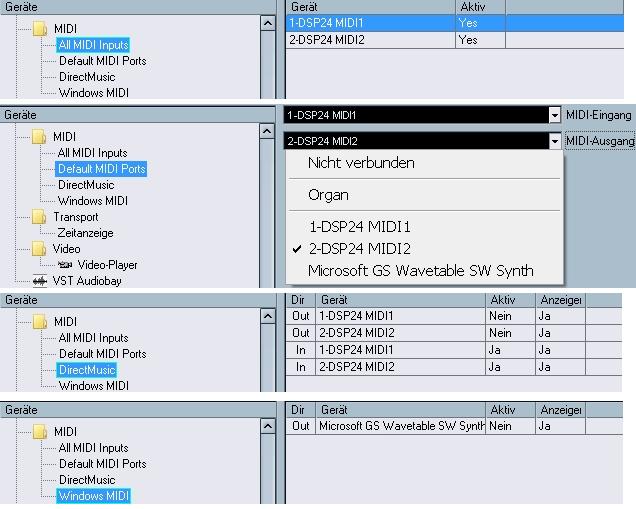The width and height of the screenshot is (636, 509).
Task: Click scroll-up arrow in panel with DirectMusic highlighted
Action: tap(268, 316)
